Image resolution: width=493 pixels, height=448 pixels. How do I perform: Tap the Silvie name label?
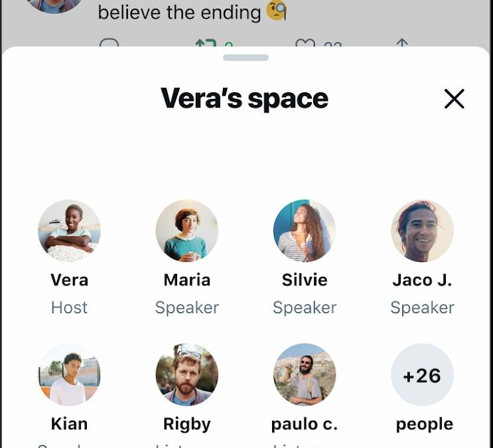305,279
